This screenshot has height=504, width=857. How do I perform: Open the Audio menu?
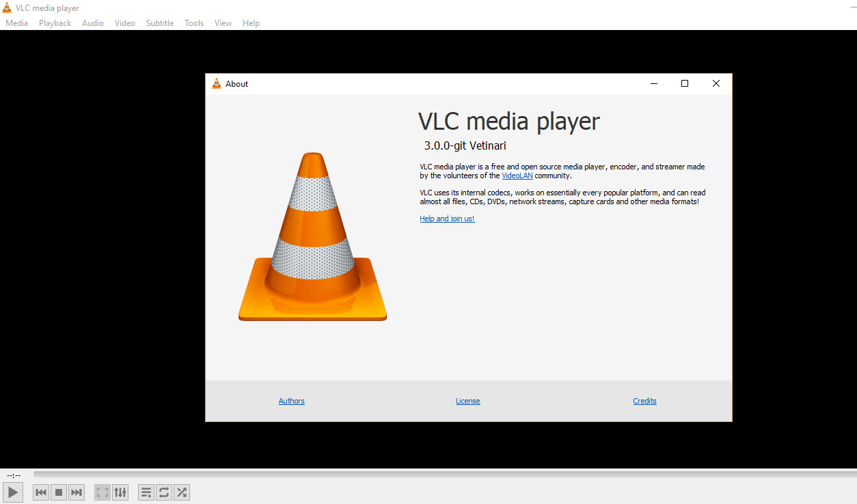click(93, 23)
